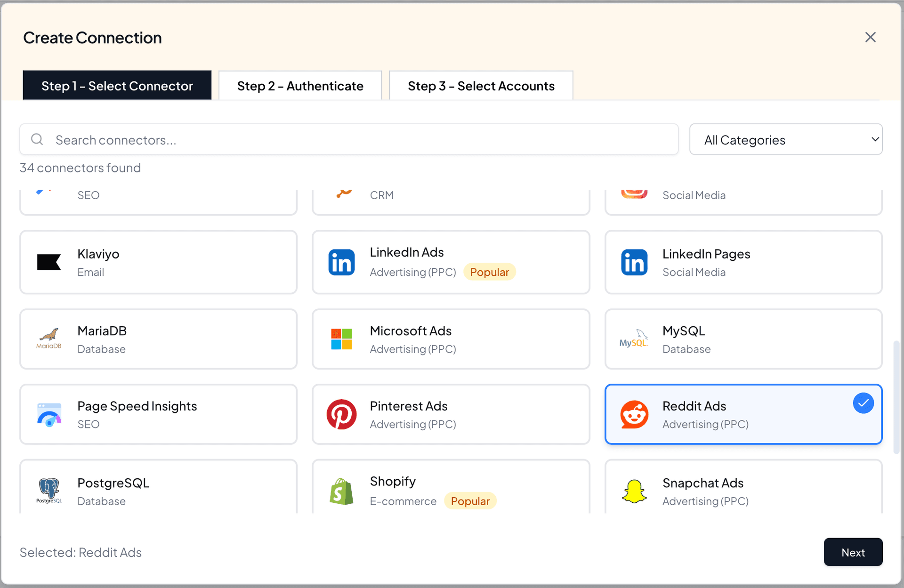Click the LinkedIn Ads logo icon

point(341,262)
